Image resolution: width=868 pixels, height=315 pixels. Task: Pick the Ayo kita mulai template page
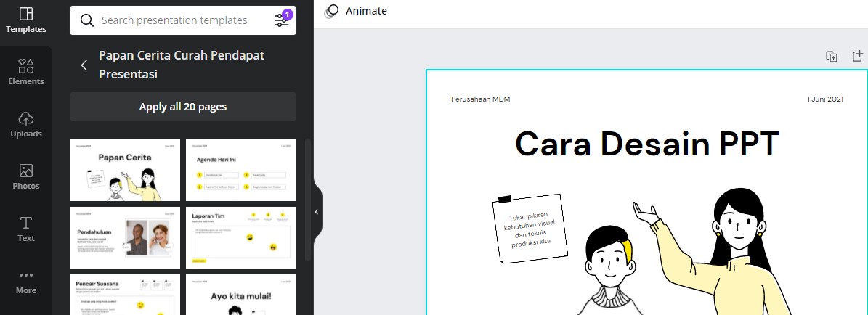tap(240, 295)
